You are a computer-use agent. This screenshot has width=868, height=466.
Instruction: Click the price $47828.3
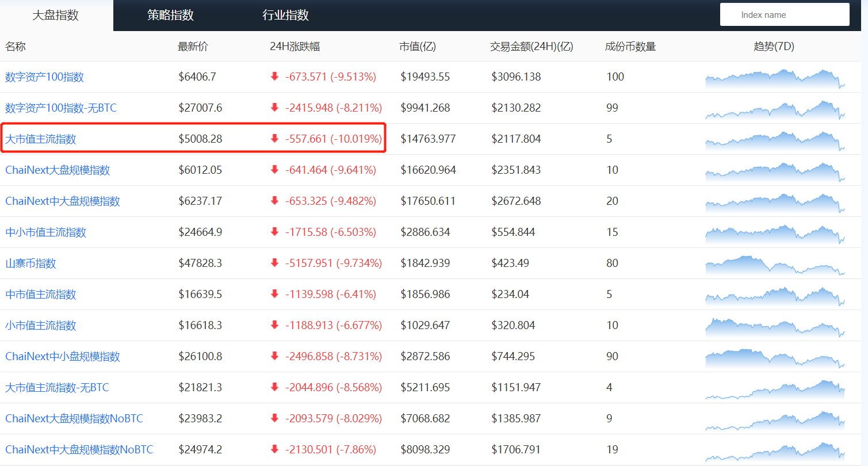click(x=200, y=263)
